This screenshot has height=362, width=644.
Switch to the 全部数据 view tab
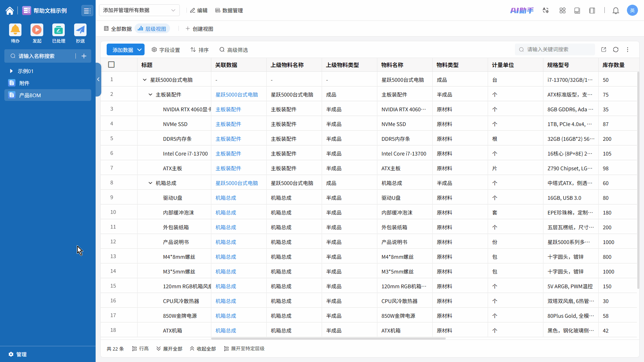(x=118, y=29)
